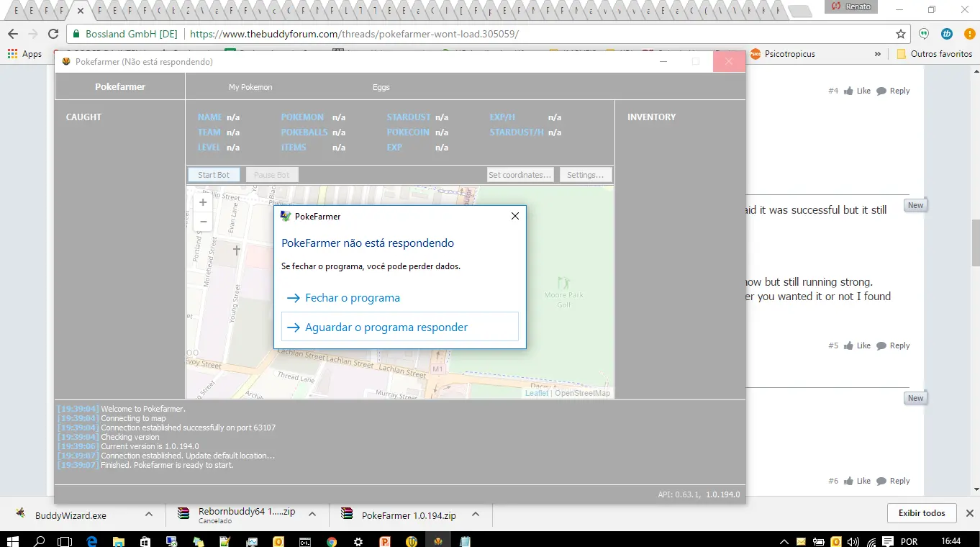Switch to Pokefarmer taskbar icon
This screenshot has width=980, height=547.
pos(437,541)
